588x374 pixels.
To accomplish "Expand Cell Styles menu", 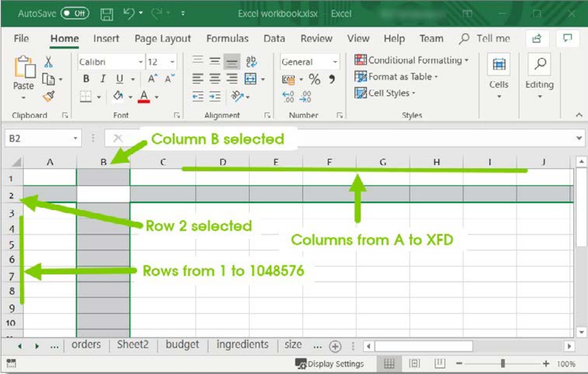I will (385, 93).
